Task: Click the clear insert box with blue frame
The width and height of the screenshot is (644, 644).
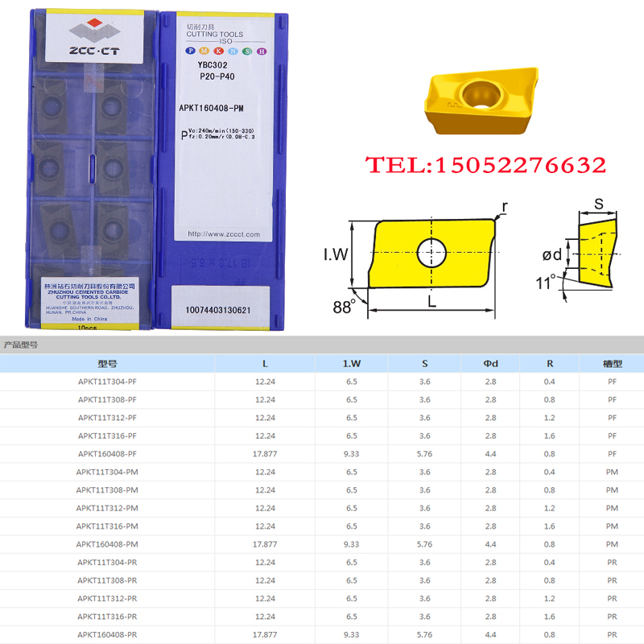Action: (93, 169)
